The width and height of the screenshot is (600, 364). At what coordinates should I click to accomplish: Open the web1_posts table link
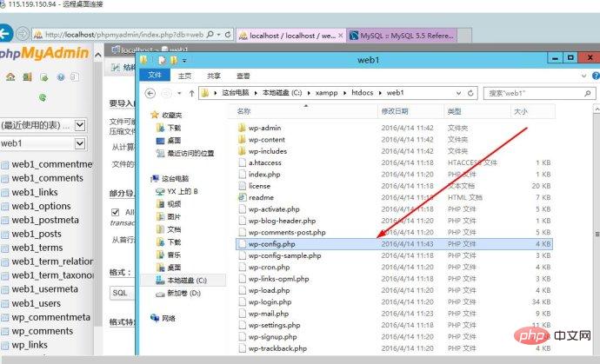pyautogui.click(x=37, y=234)
